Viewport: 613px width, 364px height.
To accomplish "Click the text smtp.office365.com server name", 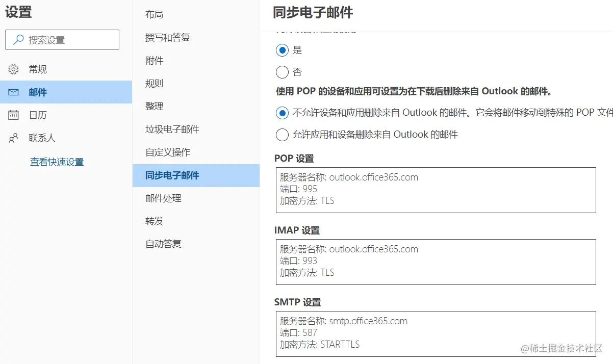I will tap(368, 321).
